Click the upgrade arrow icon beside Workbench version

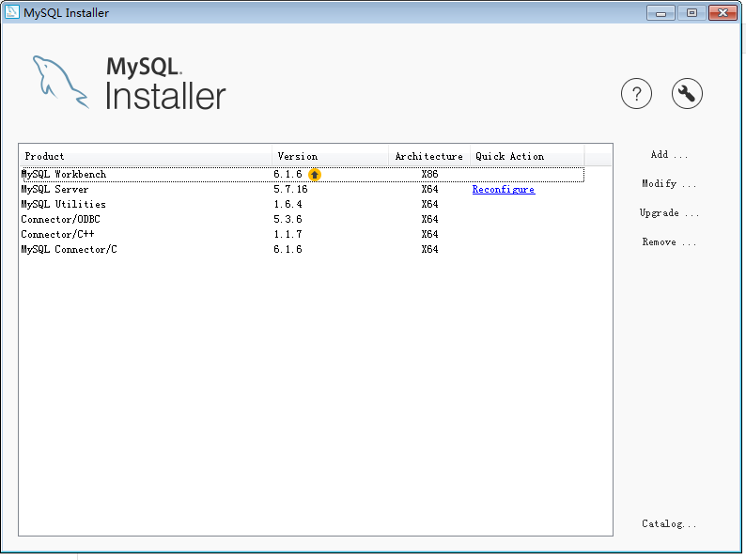pos(315,175)
